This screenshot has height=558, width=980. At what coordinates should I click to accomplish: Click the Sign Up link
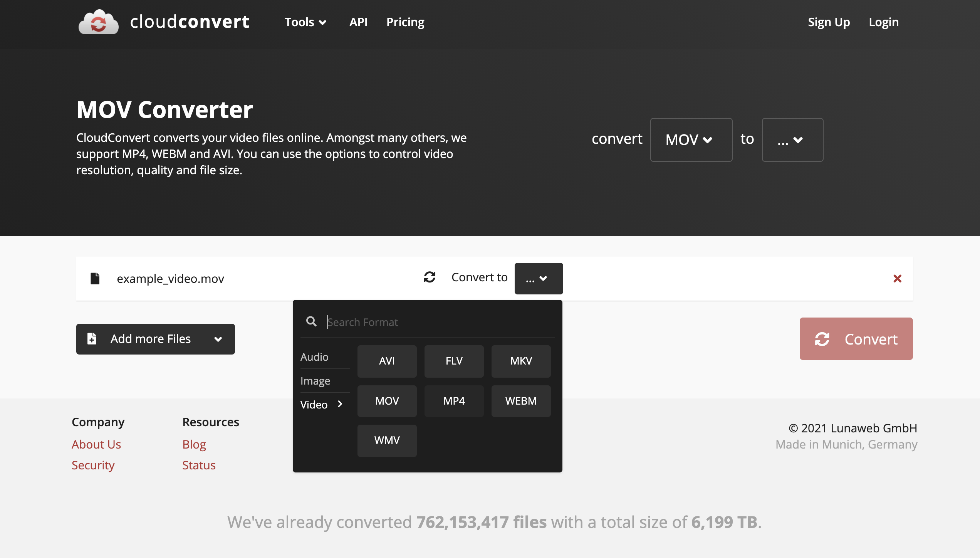click(x=829, y=22)
